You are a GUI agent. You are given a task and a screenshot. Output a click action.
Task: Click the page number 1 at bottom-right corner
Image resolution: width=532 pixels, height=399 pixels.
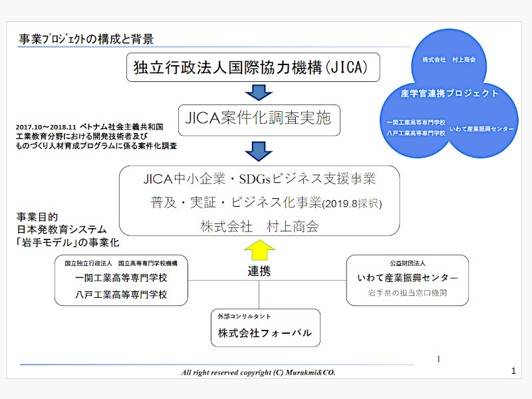(513, 371)
